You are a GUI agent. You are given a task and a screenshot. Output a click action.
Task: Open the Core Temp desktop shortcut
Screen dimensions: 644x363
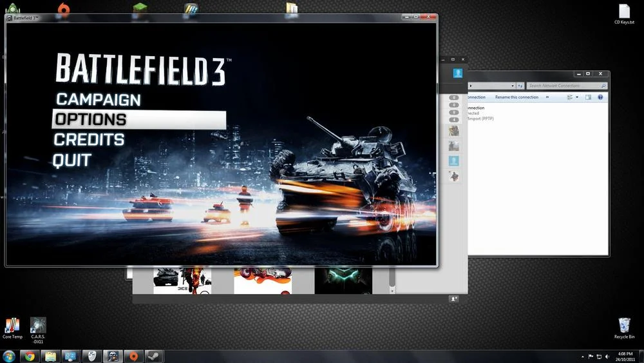pyautogui.click(x=12, y=328)
